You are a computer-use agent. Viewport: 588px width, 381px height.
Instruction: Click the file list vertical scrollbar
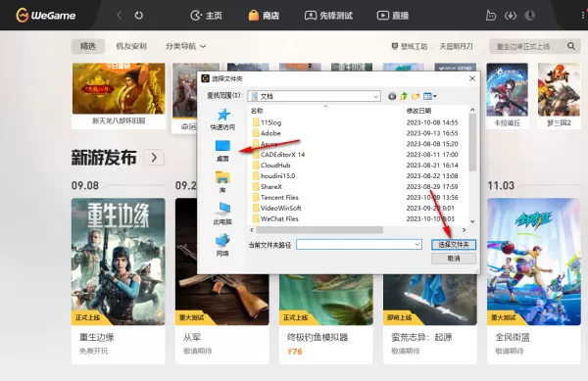click(472, 142)
